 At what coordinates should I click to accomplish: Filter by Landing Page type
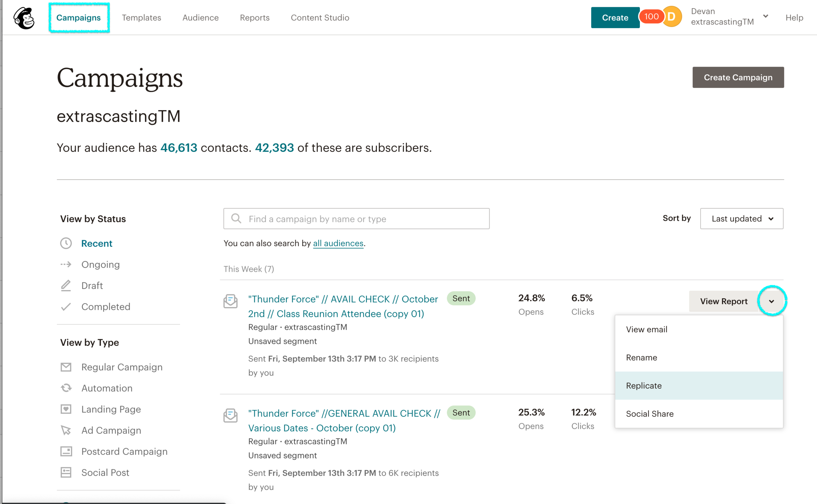(x=111, y=409)
